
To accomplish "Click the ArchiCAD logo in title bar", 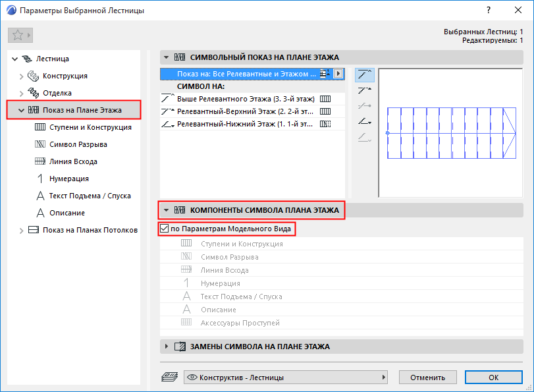I will pos(11,11).
